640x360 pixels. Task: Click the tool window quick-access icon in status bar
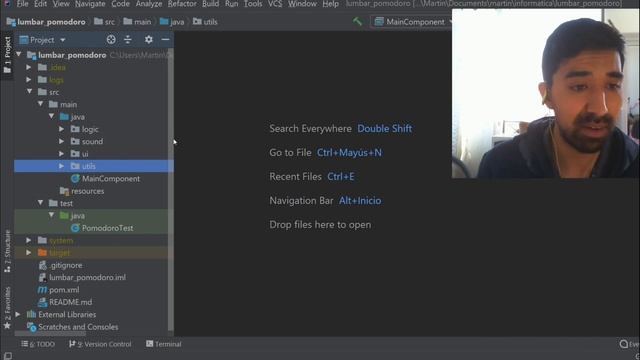coord(7,356)
